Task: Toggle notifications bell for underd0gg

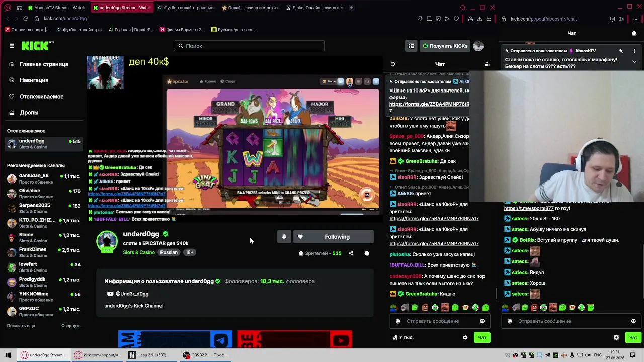Action: [284, 237]
